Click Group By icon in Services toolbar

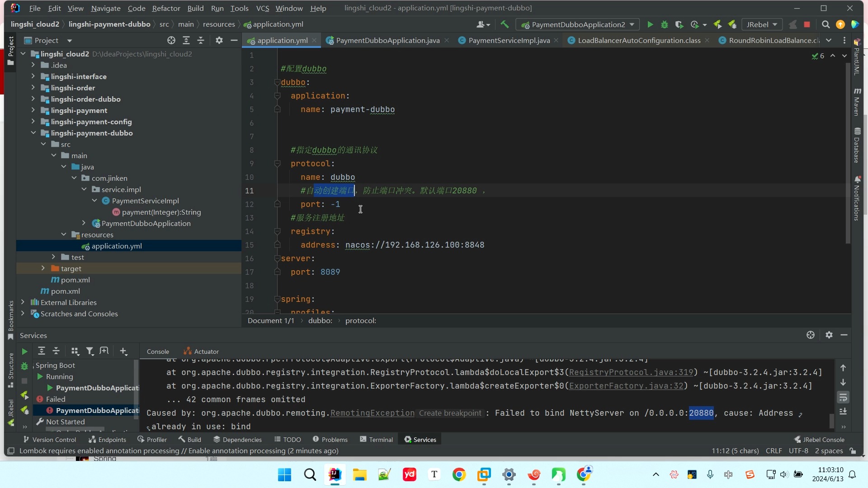pyautogui.click(x=75, y=351)
